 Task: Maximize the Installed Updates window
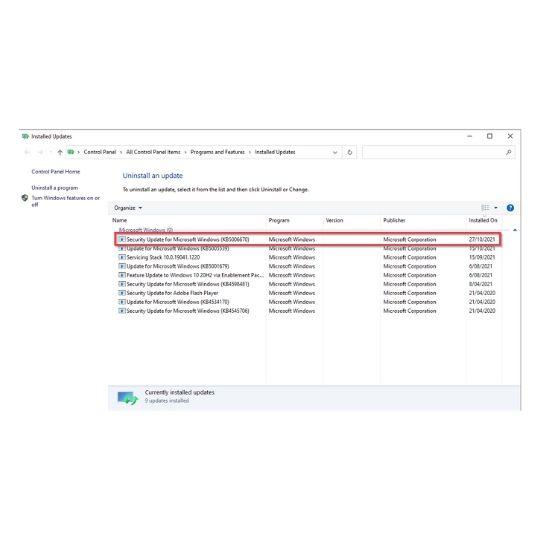click(490, 136)
